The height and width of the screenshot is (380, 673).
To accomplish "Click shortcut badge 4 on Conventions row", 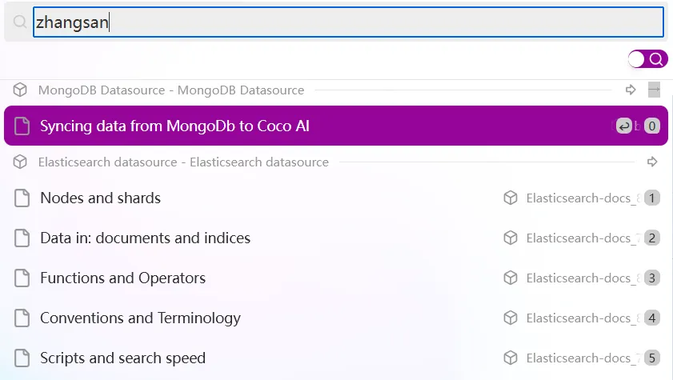I will pyautogui.click(x=652, y=318).
